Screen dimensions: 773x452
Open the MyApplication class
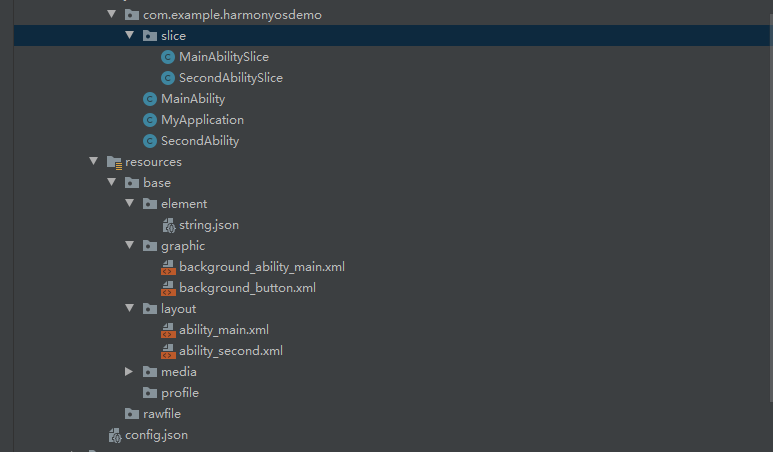point(202,120)
